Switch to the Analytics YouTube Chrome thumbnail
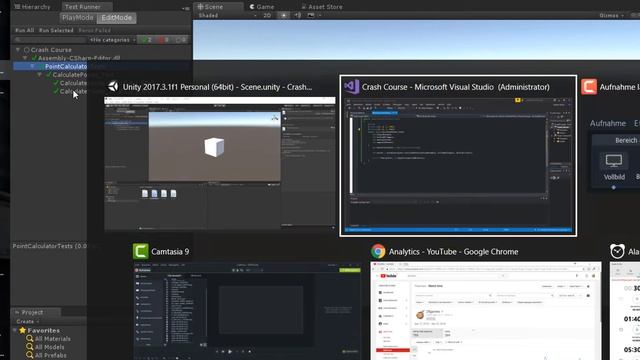The image size is (640, 360). point(486,311)
